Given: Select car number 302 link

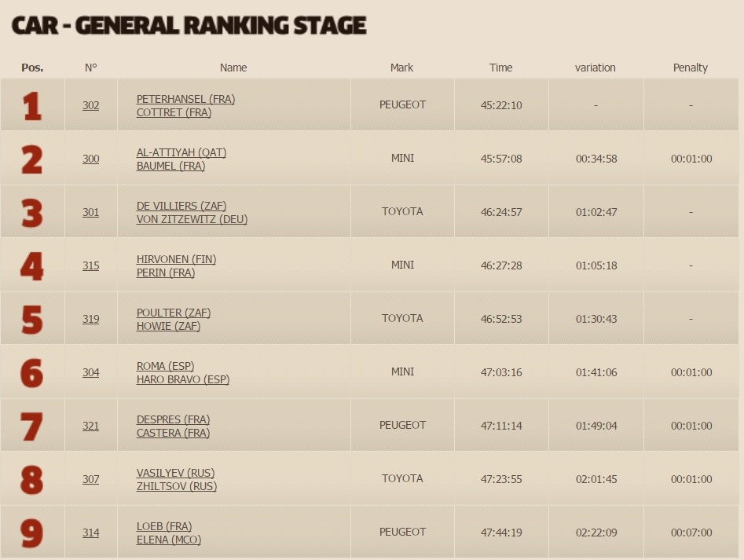Looking at the screenshot, I should (x=90, y=105).
